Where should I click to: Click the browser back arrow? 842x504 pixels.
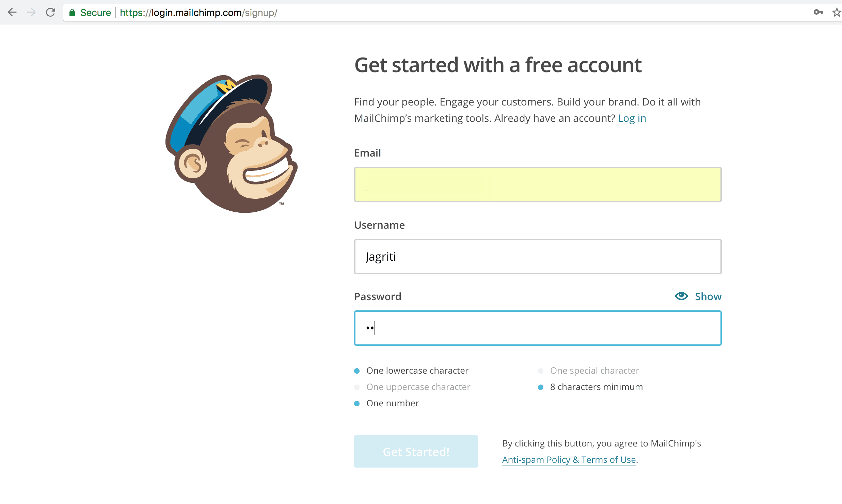point(12,13)
